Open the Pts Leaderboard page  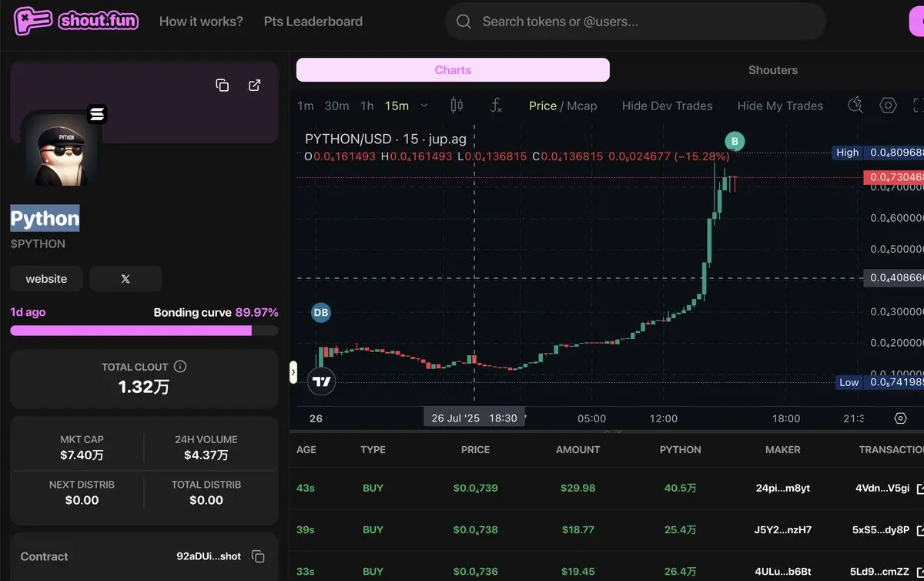click(313, 22)
